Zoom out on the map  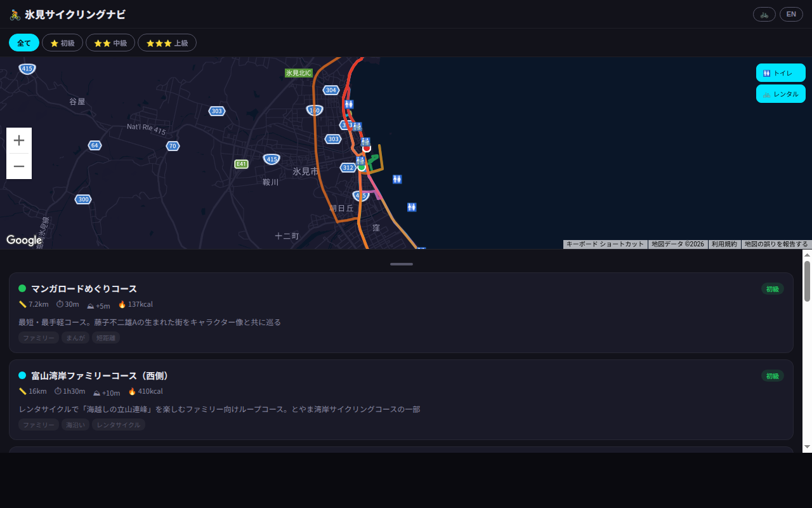point(18,166)
